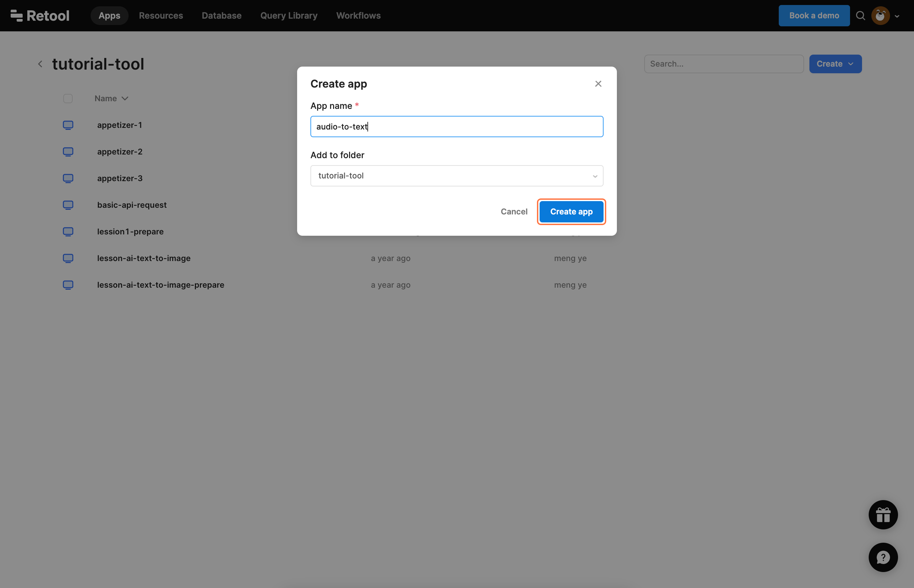Go to the Workflows tab
The width and height of the screenshot is (914, 588).
[358, 16]
